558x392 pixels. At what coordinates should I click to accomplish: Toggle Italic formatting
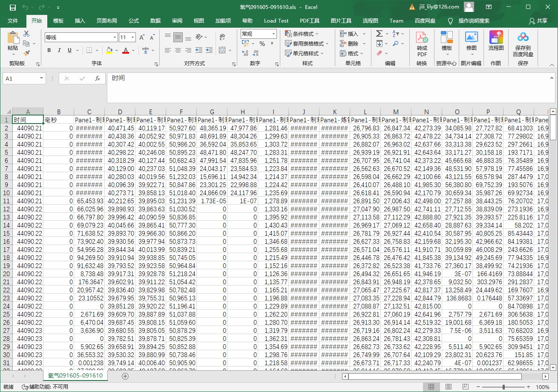pos(59,50)
